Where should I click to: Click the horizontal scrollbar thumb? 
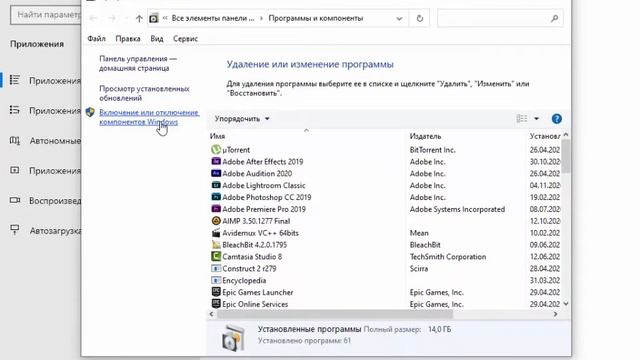coord(335,314)
